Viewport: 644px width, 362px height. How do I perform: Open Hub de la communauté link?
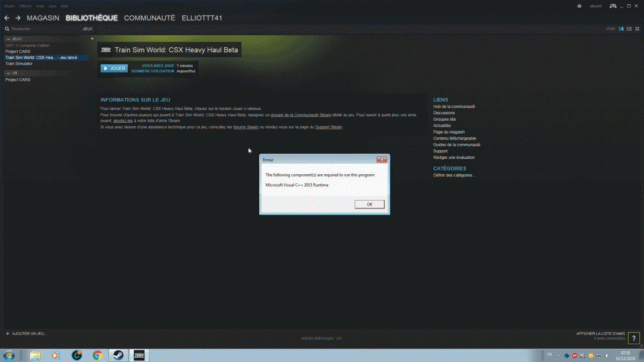click(x=454, y=107)
